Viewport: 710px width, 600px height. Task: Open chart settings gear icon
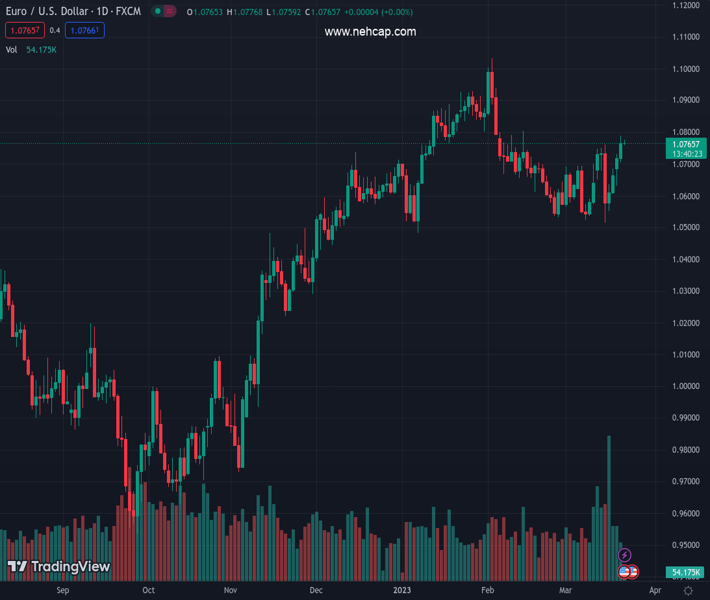[688, 591]
